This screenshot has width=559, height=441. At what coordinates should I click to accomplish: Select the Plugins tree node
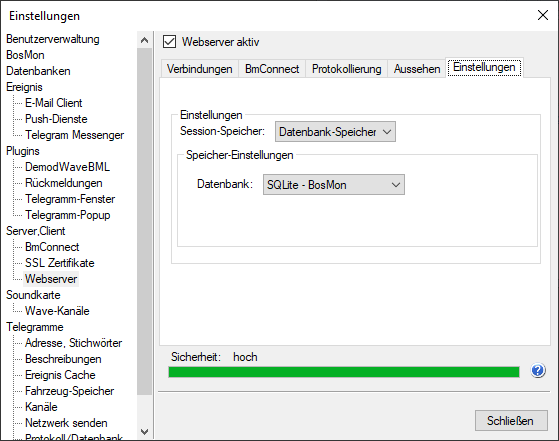click(x=23, y=151)
